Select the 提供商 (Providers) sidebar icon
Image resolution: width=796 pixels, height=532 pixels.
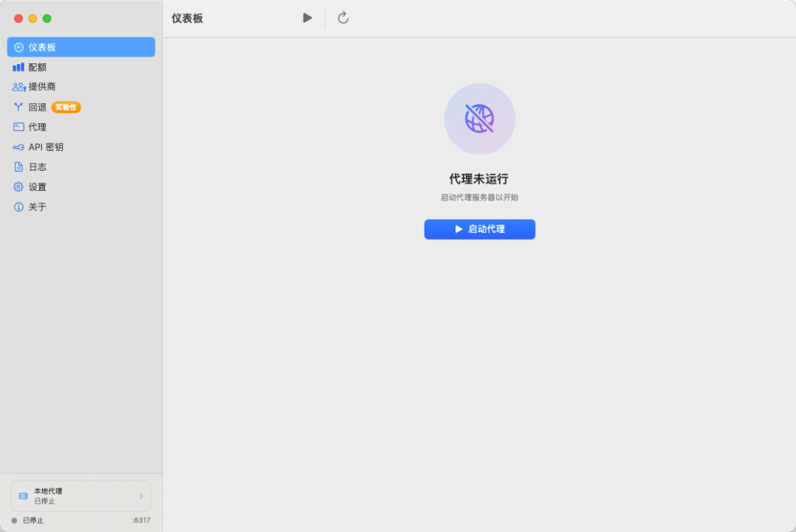tap(18, 86)
